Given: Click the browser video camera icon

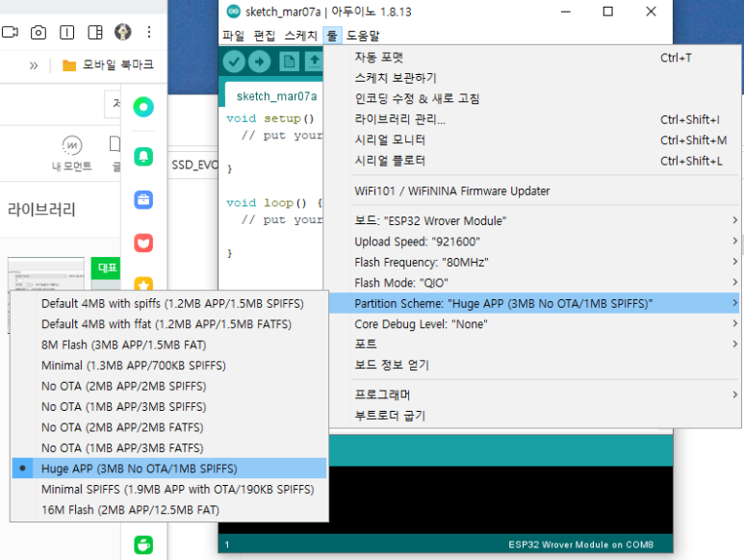Looking at the screenshot, I should (x=10, y=33).
